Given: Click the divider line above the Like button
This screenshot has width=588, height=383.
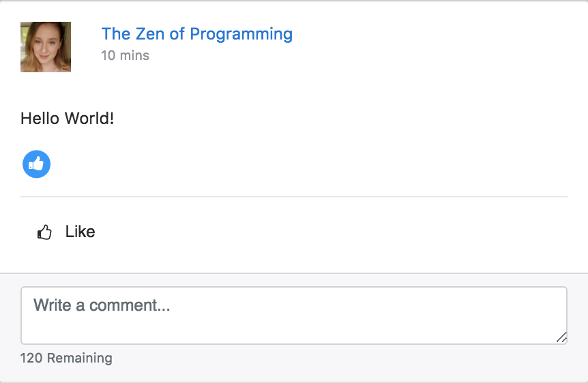Looking at the screenshot, I should point(293,197).
